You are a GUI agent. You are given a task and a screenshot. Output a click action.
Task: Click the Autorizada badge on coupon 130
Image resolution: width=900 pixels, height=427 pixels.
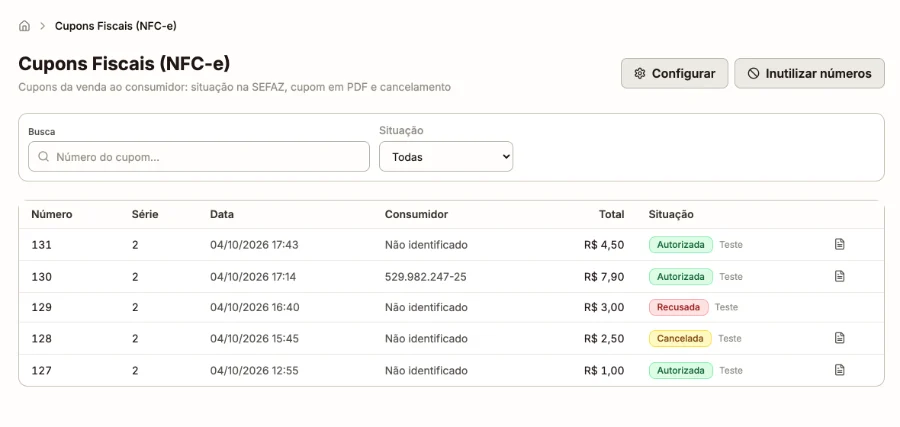point(681,277)
